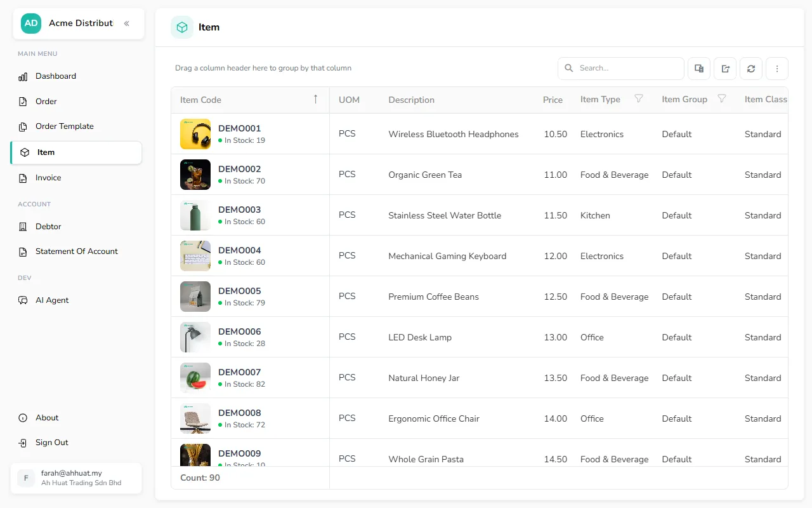Open the About link
This screenshot has width=812, height=508.
tap(47, 418)
